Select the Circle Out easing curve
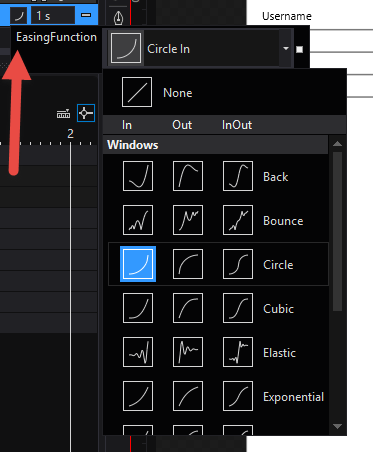The image size is (373, 452). coord(188,264)
